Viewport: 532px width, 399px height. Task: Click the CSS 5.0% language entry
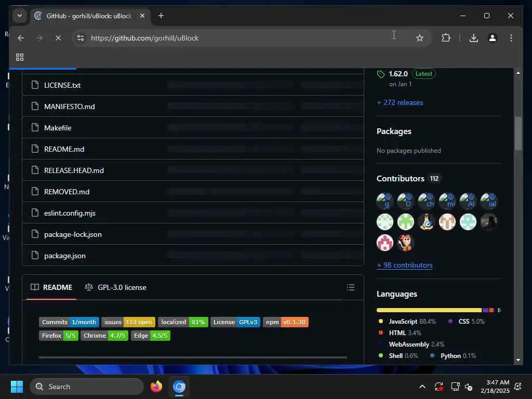[467, 321]
